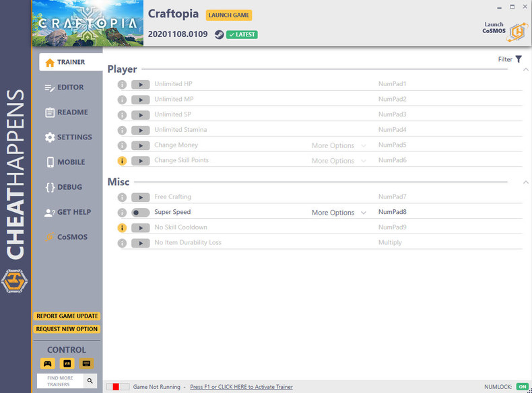Screen dimensions: 532x393
Task: Click the Launch CoSMOS hexagon icon
Action: 517,32
